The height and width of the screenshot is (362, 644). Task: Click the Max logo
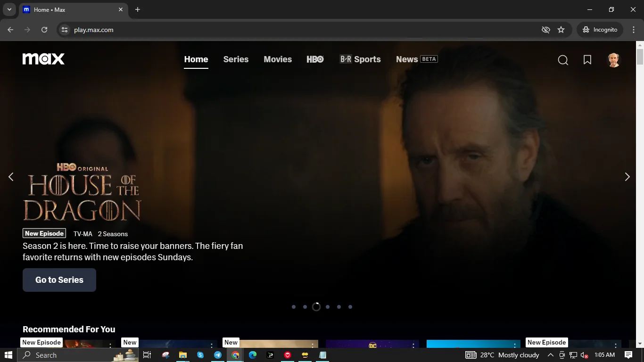(x=43, y=59)
